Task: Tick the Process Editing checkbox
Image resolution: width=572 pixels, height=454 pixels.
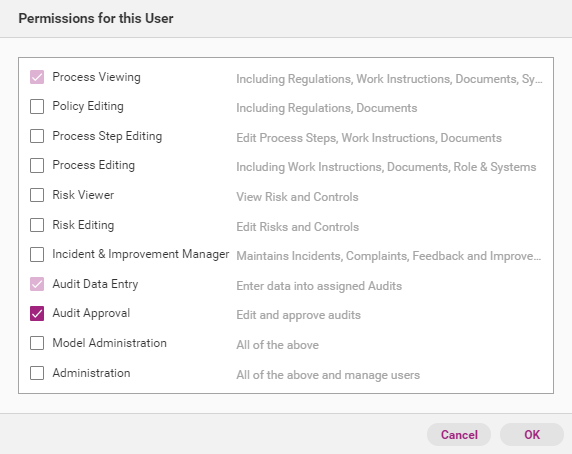Action: (x=37, y=166)
